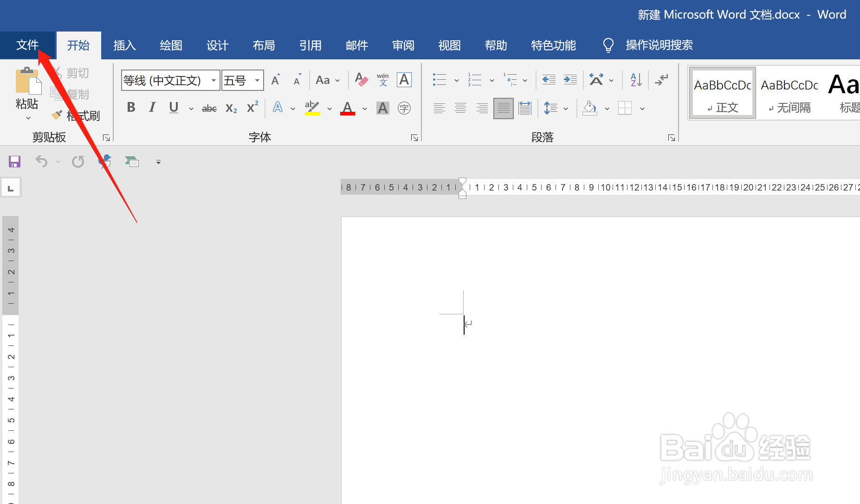Expand the underline style dropdown arrow
The image size is (860, 504).
[191, 108]
